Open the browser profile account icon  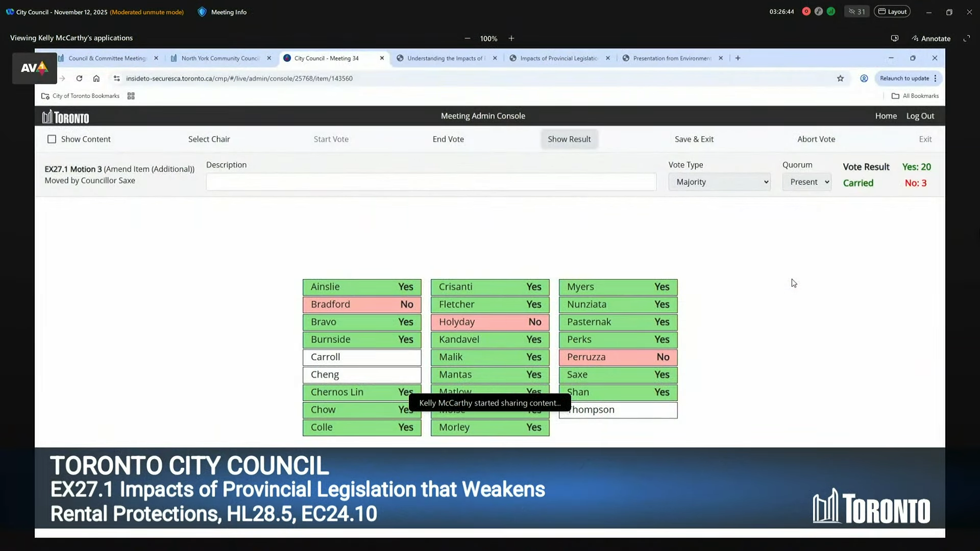[x=864, y=79]
